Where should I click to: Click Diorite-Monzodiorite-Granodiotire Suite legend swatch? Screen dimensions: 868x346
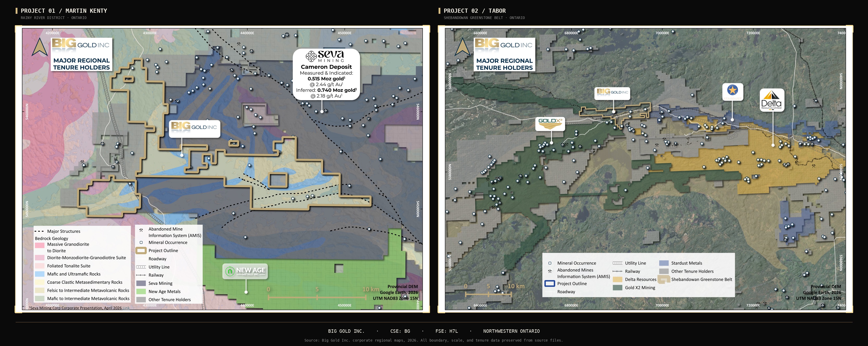(39, 258)
